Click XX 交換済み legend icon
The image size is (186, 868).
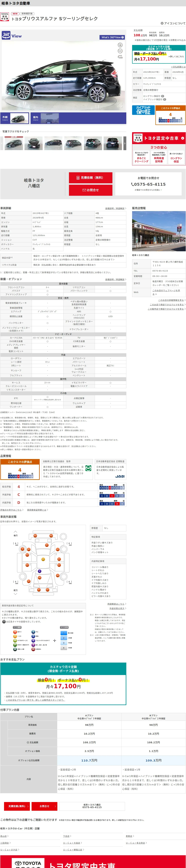pyautogui.click(x=33, y=649)
